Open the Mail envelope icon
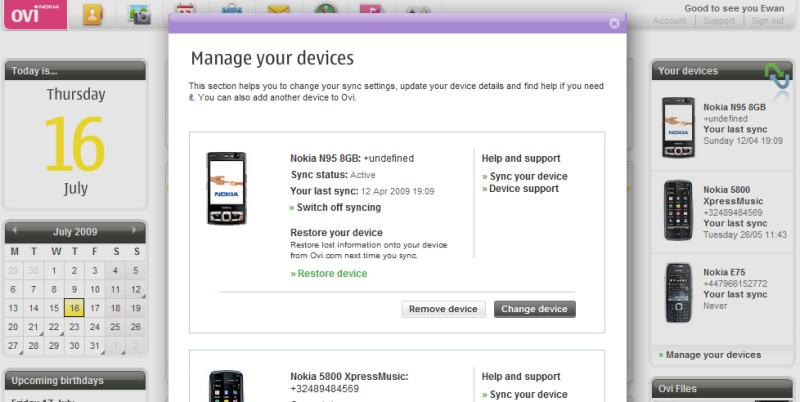This screenshot has width=800, height=402. [278, 10]
